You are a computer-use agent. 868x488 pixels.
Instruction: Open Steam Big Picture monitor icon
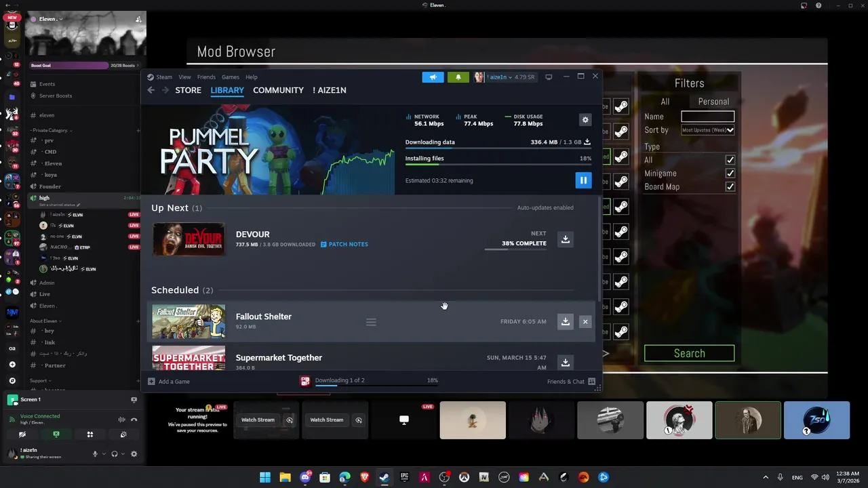click(x=549, y=77)
